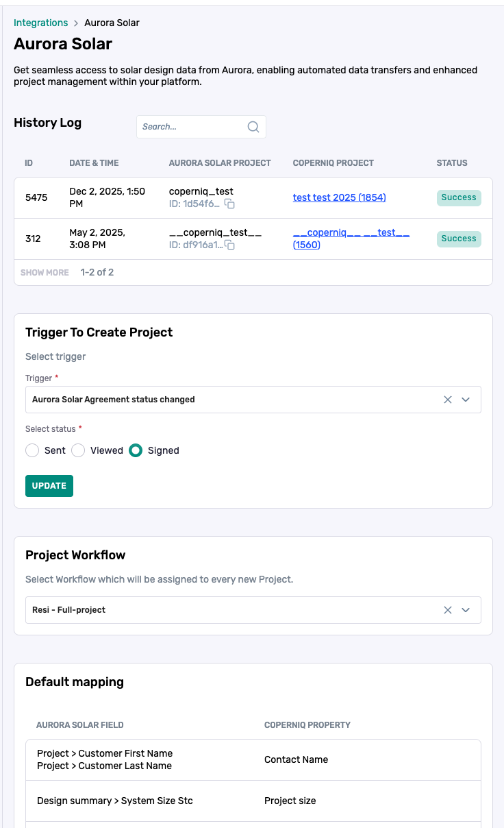The image size is (504, 828).
Task: Click the search magnifier icon in History Log
Action: tap(253, 127)
